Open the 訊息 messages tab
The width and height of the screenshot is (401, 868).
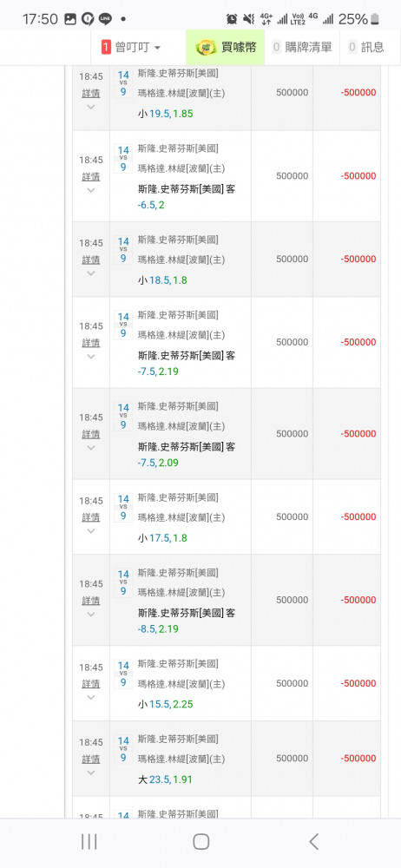pyautogui.click(x=366, y=48)
